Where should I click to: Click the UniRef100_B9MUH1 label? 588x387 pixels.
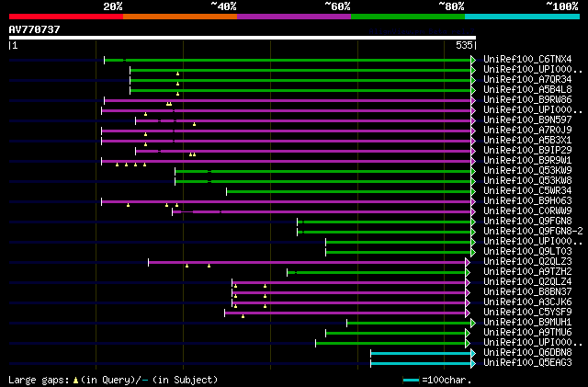527,323
